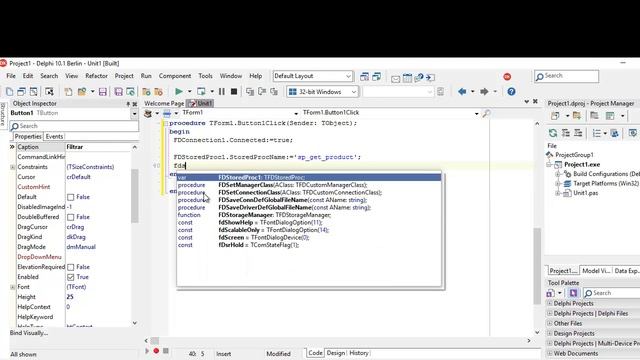The width and height of the screenshot is (640, 360).
Task: Click the editor vertical scrollbar thumb
Action: [537, 266]
